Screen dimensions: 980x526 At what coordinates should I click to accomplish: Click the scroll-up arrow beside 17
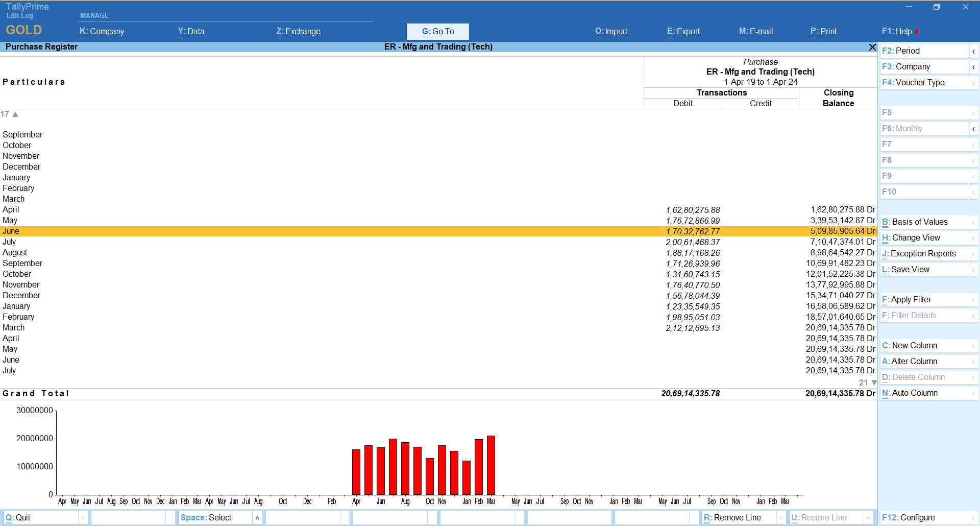[x=15, y=114]
